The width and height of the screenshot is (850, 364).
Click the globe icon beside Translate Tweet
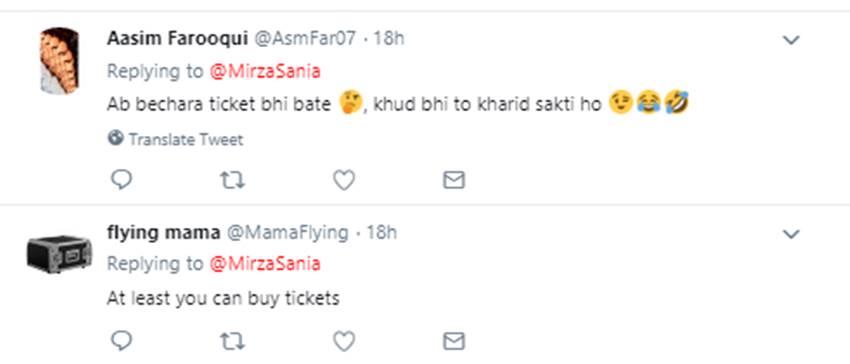115,138
